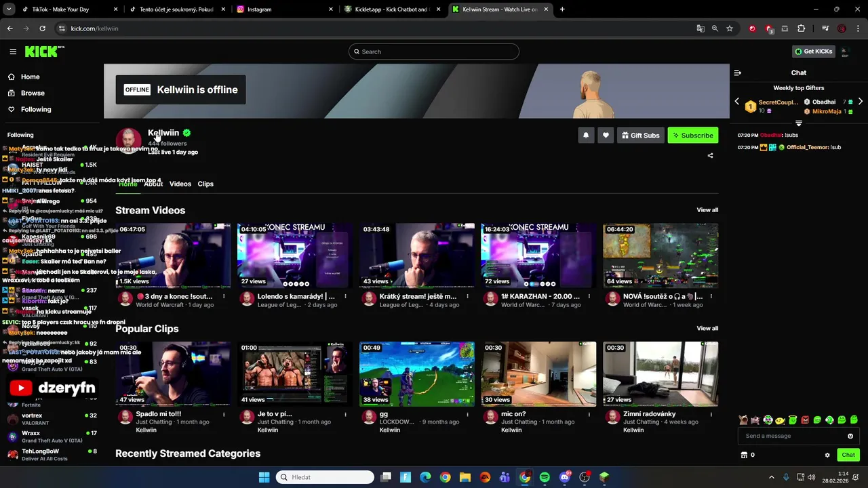The height and width of the screenshot is (488, 868).
Task: Click the heart follow icon
Action: coord(606,136)
